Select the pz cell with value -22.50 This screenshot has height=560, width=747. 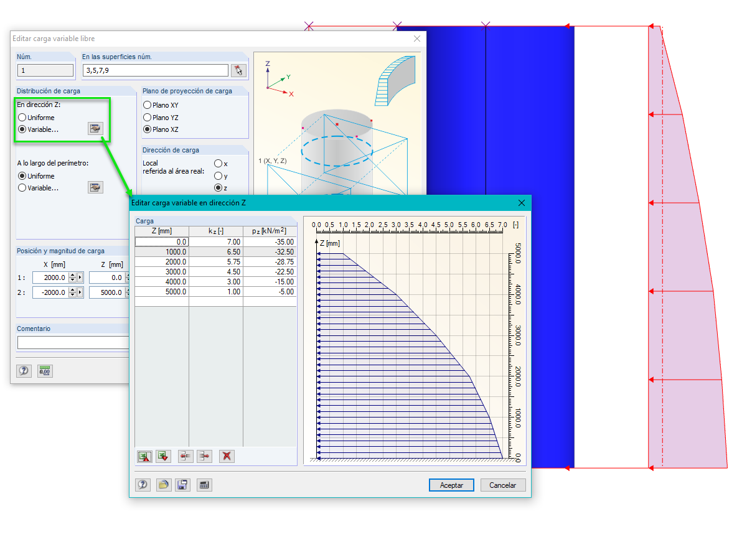coord(270,272)
